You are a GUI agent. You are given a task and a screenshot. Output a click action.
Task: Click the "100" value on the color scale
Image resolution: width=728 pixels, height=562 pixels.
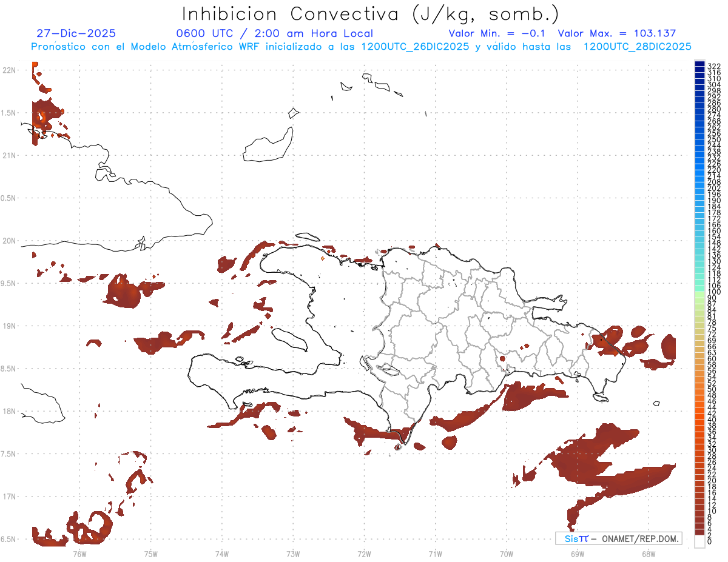pos(714,292)
